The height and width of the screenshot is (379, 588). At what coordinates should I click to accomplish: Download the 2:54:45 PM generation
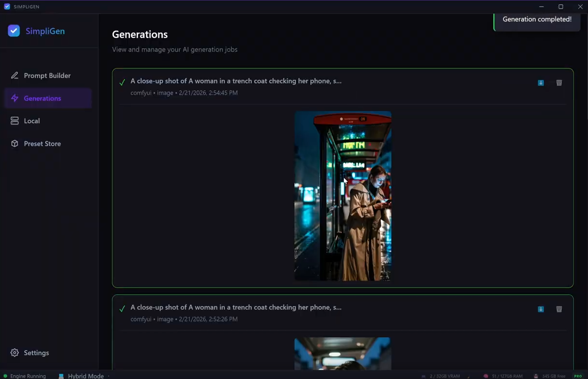coord(541,83)
